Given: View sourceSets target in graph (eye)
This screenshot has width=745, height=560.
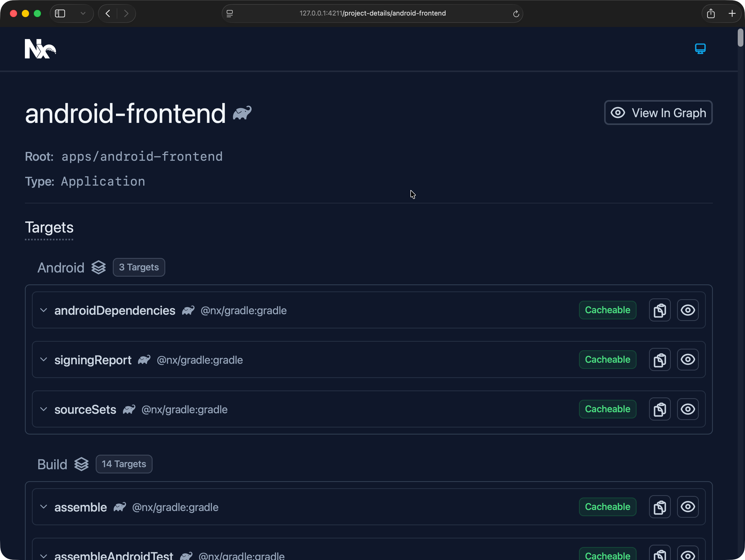Looking at the screenshot, I should pos(687,409).
